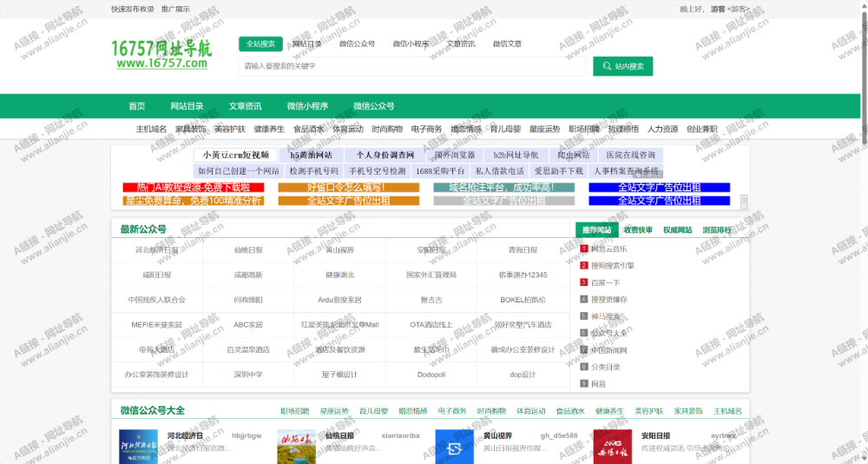Switch to the 推荐网站 sidebar tab
868x464 pixels.
click(597, 229)
